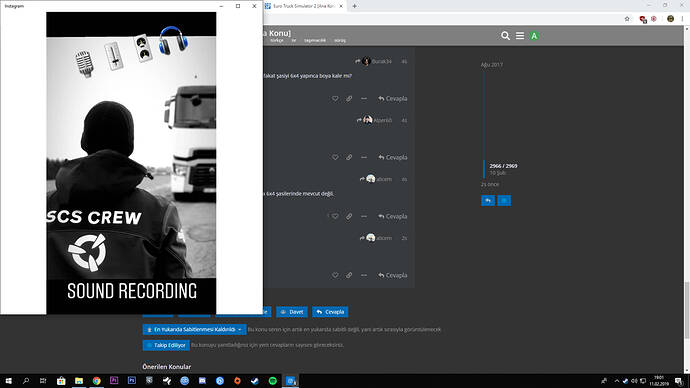Viewport: 690px width, 388px height.
Task: Bookmark this page with the star icon
Action: pyautogui.click(x=627, y=19)
